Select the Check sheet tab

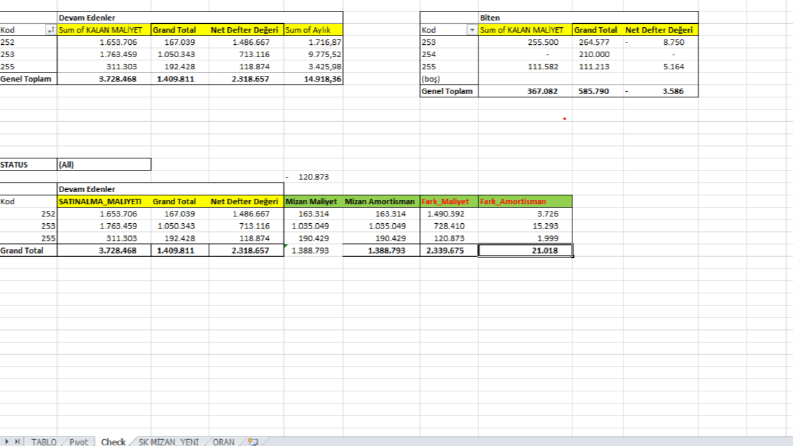[x=113, y=441]
